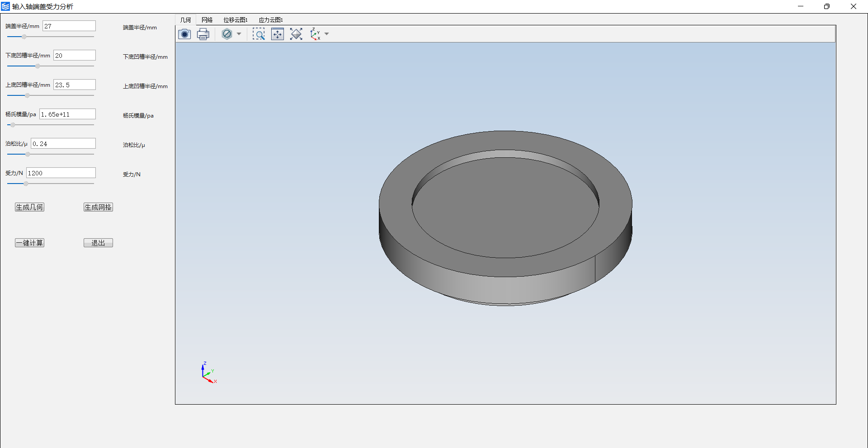The width and height of the screenshot is (868, 448).
Task: Open the 应力云图1 tab
Action: coord(271,20)
